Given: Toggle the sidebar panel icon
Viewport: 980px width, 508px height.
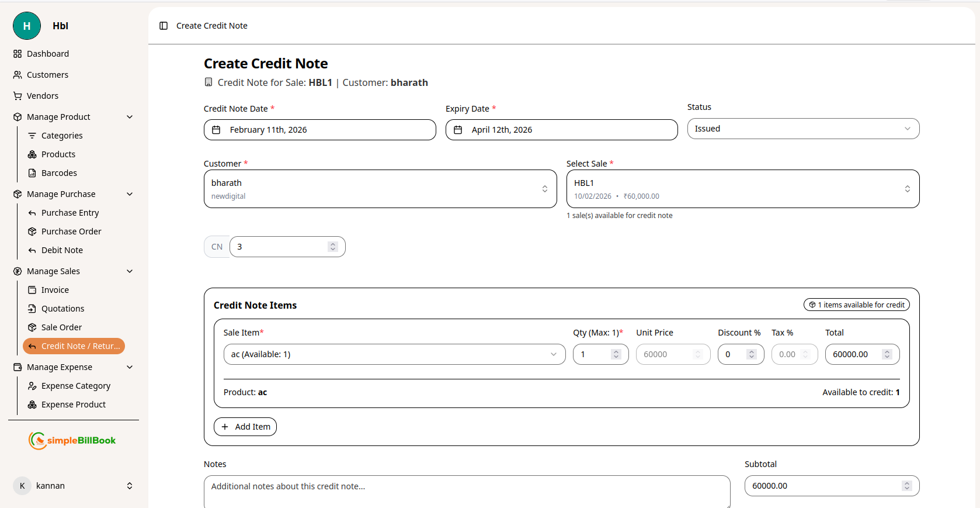Looking at the screenshot, I should point(164,26).
